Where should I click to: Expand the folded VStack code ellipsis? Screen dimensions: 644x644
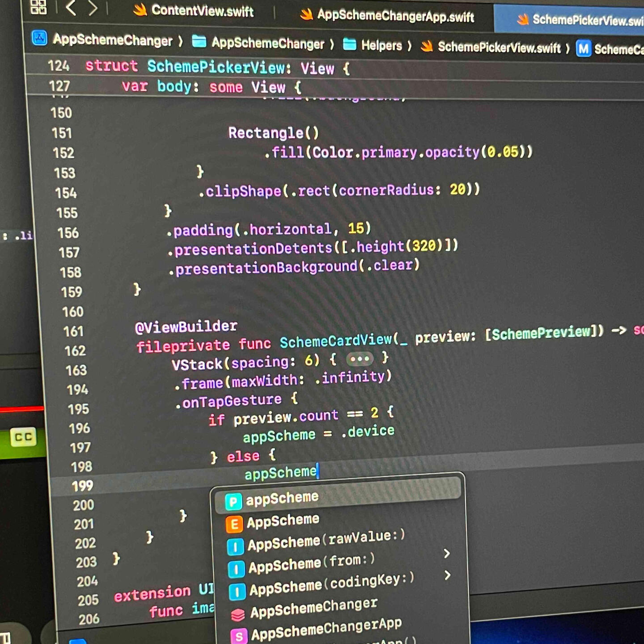click(x=360, y=359)
